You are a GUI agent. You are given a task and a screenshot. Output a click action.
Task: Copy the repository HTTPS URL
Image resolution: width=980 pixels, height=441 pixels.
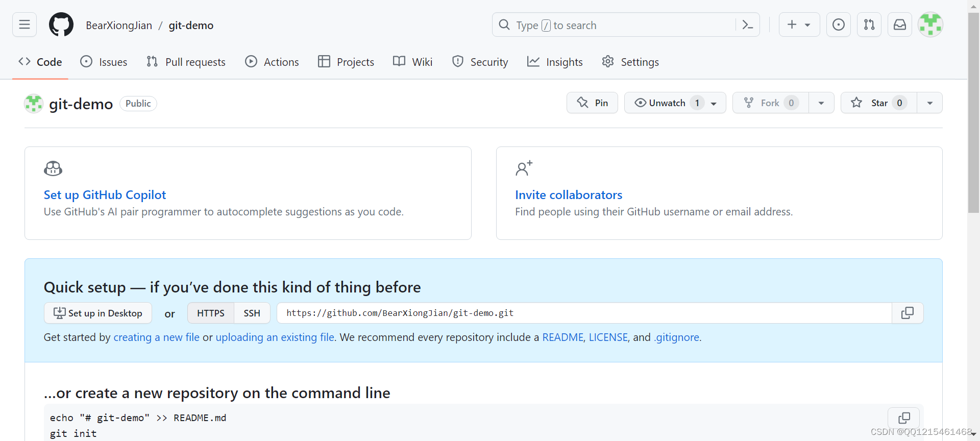(908, 313)
